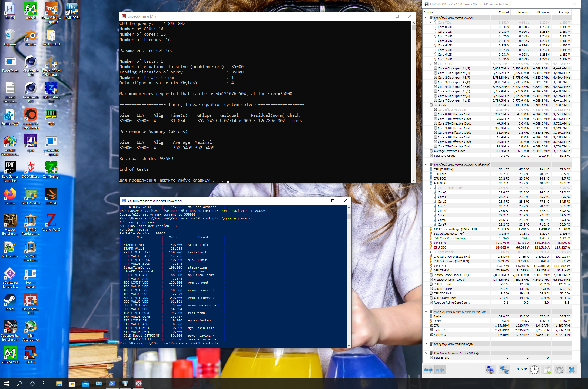
Task: Click the Current column header
Action: pos(504,12)
